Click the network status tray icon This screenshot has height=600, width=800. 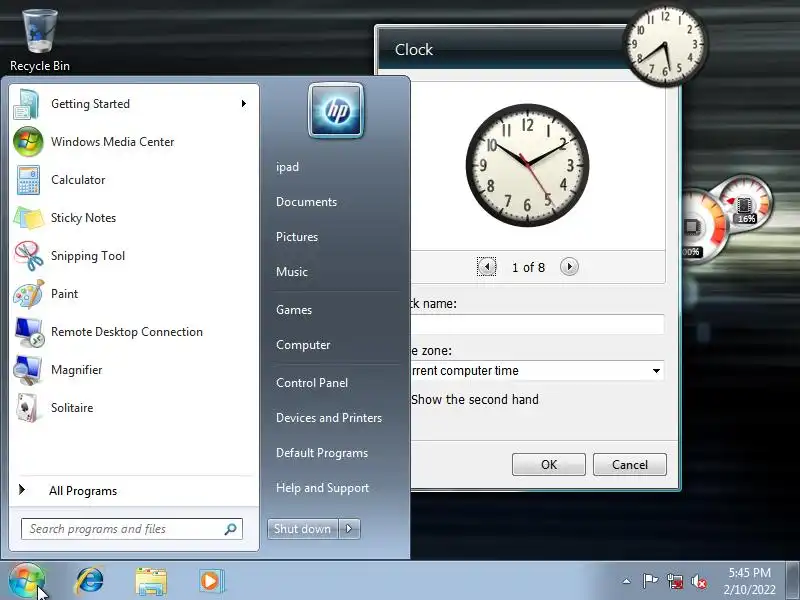click(675, 581)
